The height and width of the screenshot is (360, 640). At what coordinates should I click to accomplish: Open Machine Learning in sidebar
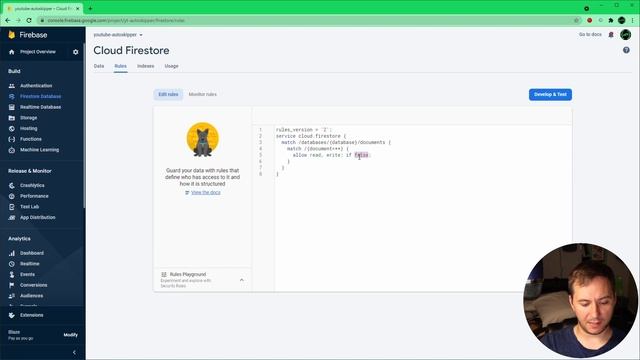click(x=39, y=150)
